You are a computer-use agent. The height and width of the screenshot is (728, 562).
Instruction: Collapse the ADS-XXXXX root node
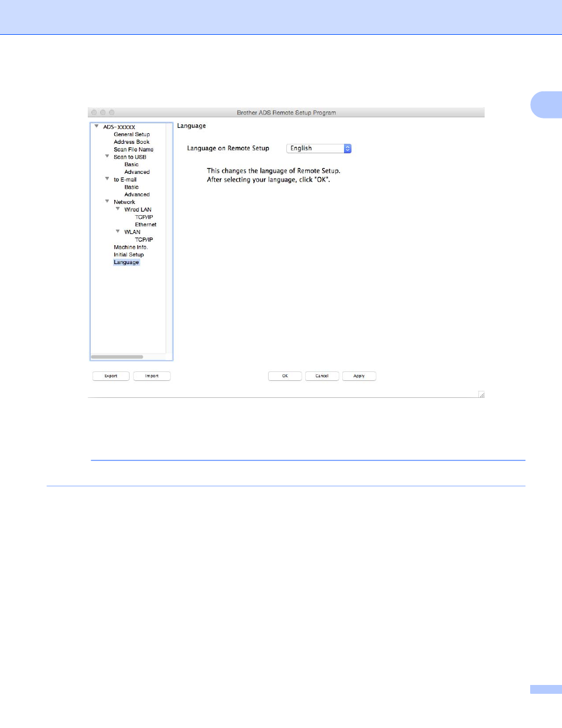pos(97,126)
